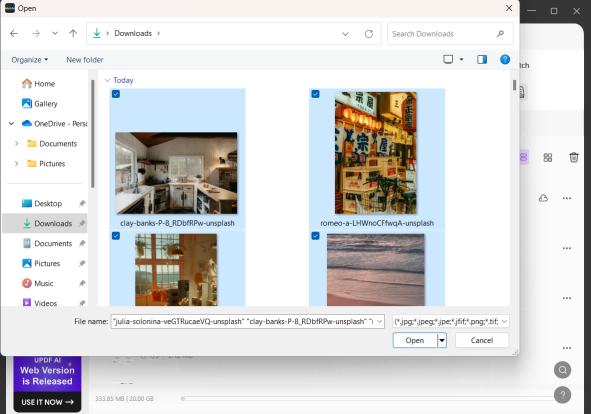Uncheck the beach waves photo checkbox

pos(315,236)
